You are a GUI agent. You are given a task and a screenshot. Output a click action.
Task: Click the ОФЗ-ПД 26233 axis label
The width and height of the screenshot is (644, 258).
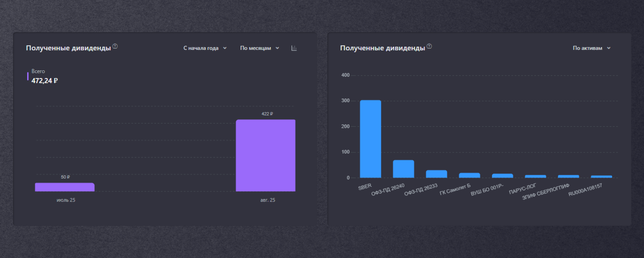(421, 190)
